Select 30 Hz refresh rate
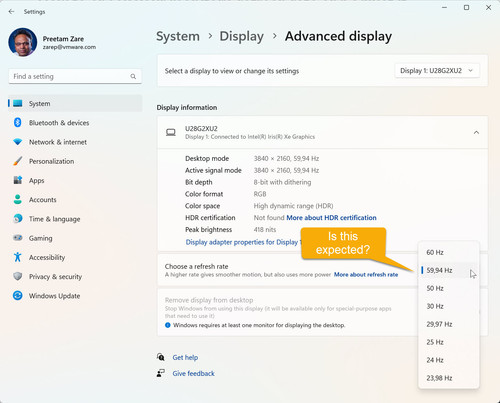This screenshot has height=403, width=500. click(448, 306)
